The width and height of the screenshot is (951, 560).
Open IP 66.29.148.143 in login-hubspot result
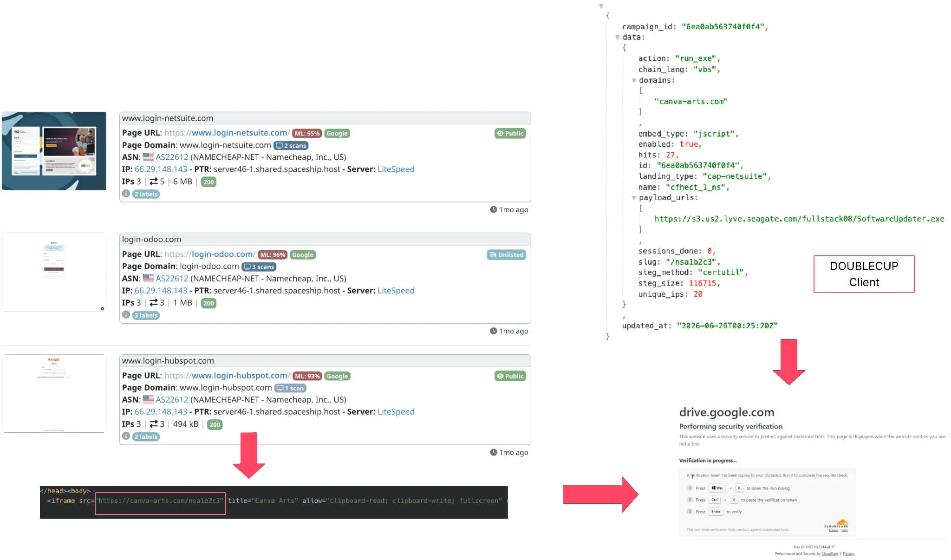[x=161, y=411]
